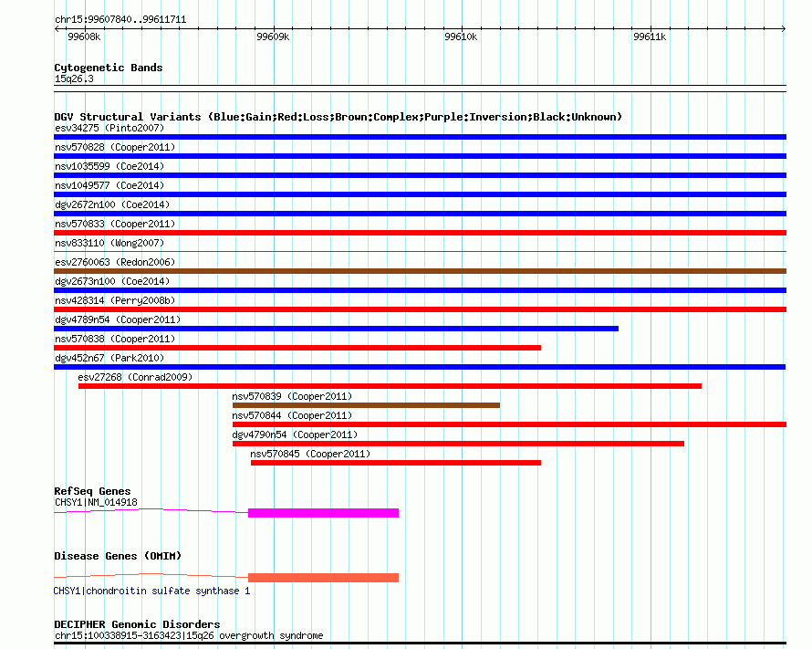Select variant label esv27268 (Conrad2009)
Image resolution: width=812 pixels, height=649 pixels.
(135, 377)
